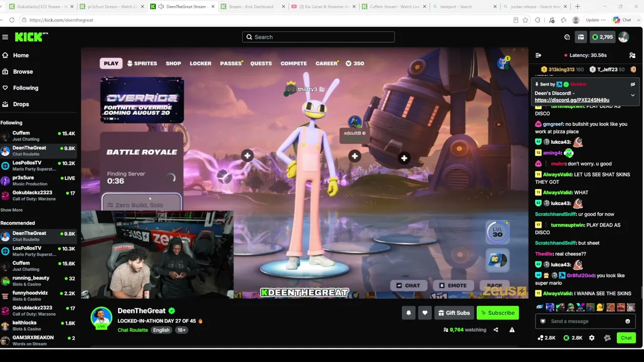Follow channel with the heart button
The height and width of the screenshot is (362, 644).
click(x=425, y=313)
